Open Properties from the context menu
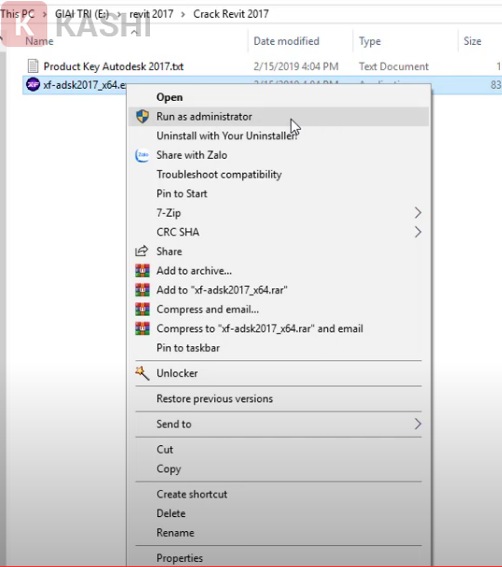 point(179,558)
